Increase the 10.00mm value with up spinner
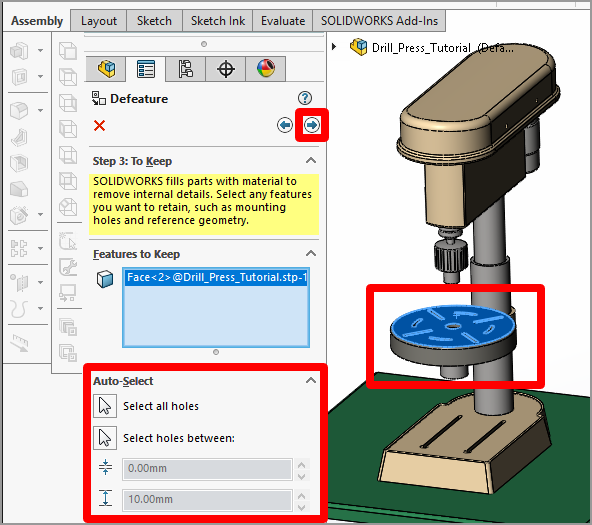Viewport: 592px width, 525px height. point(301,496)
